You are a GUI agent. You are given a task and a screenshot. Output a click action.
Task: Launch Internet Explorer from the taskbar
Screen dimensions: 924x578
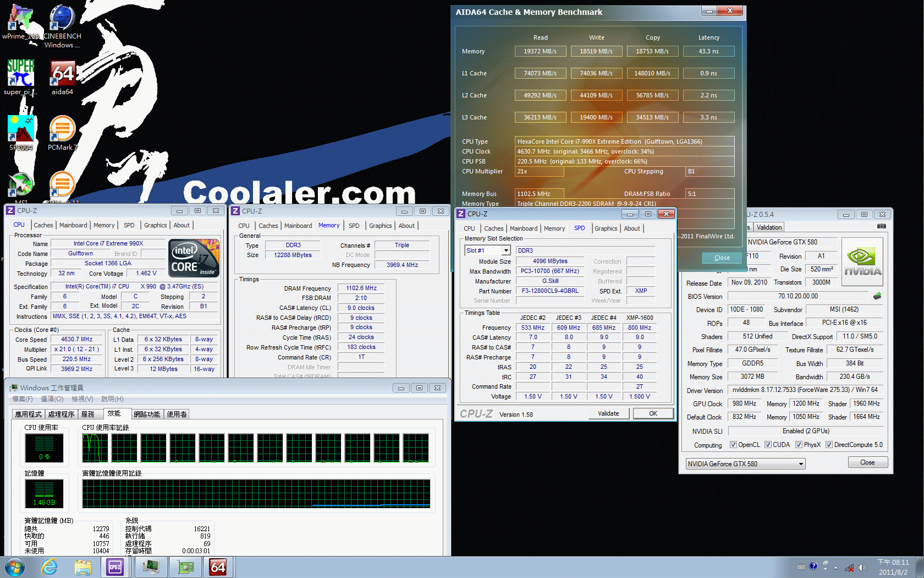coord(49,567)
